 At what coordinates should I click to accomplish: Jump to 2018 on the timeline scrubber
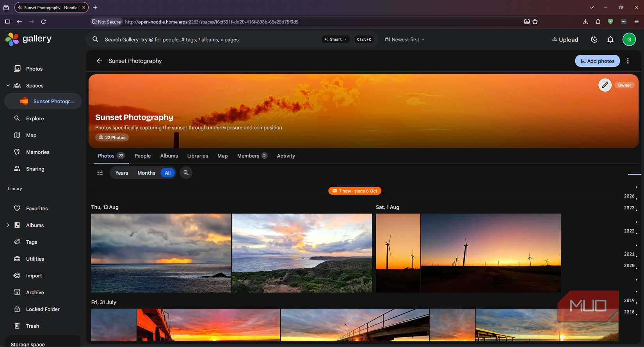tap(629, 312)
